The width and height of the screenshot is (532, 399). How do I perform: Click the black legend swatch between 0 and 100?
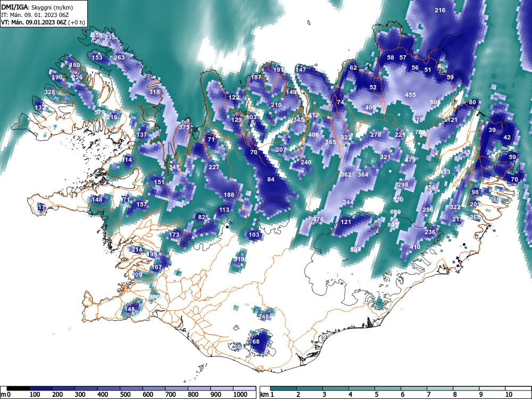(18, 388)
